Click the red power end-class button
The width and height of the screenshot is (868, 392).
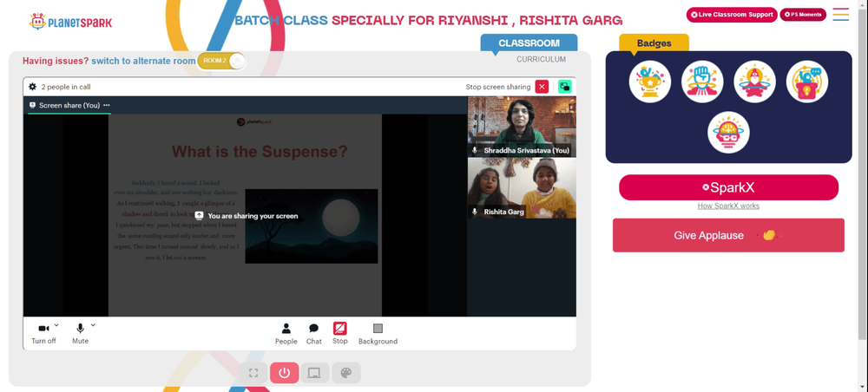point(285,373)
